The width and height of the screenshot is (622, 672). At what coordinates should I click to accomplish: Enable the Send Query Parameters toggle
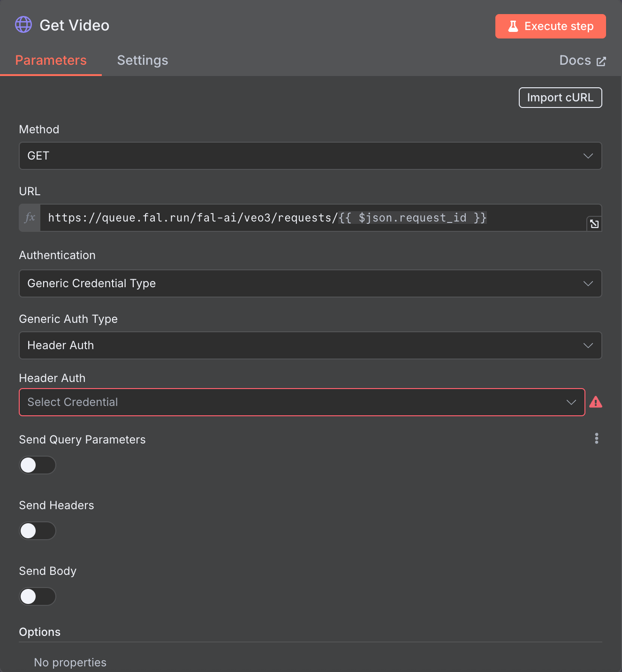(x=38, y=465)
